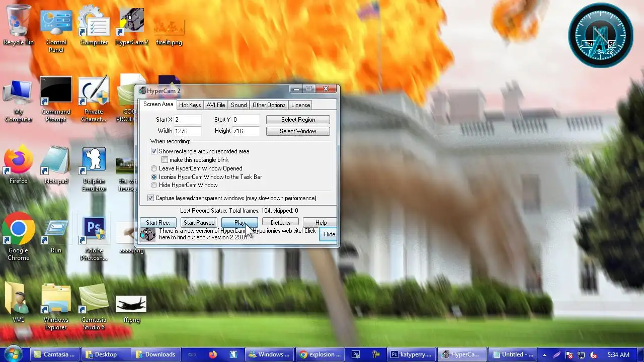Enable make this rectangle blink checkbox

pos(165,160)
